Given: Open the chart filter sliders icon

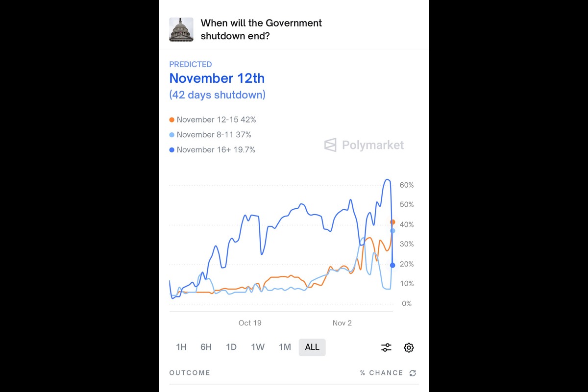Looking at the screenshot, I should click(x=386, y=347).
